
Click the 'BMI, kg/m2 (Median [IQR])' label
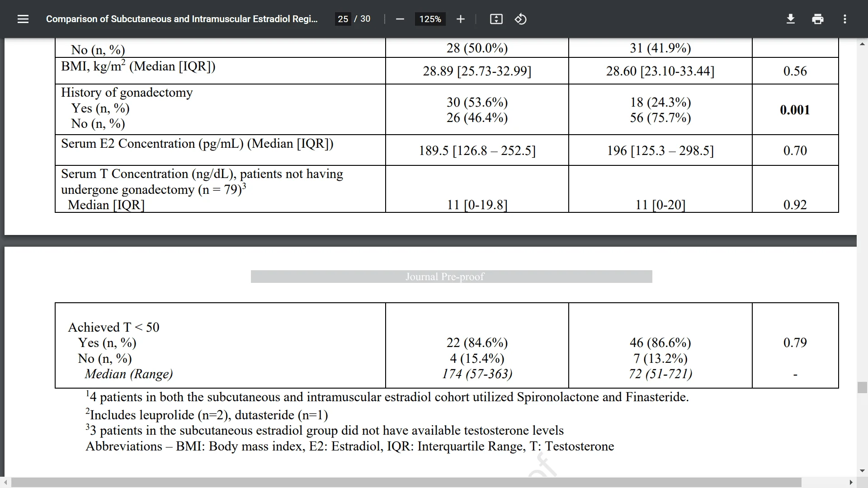(138, 66)
